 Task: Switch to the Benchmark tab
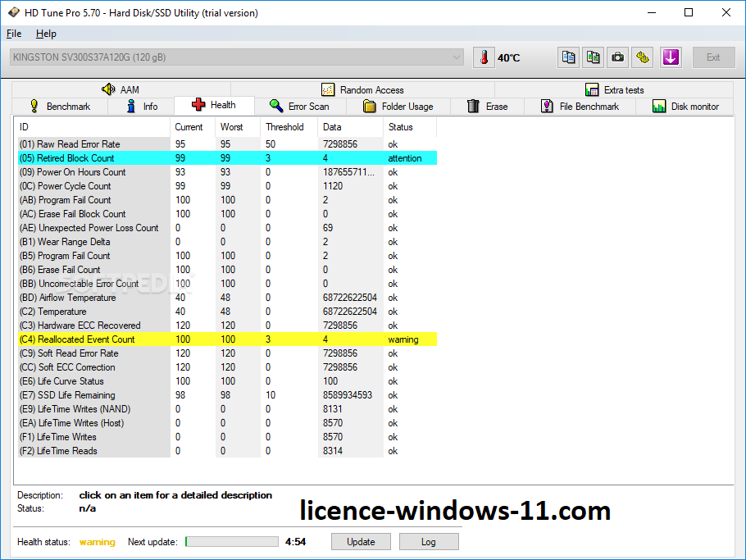[60, 107]
